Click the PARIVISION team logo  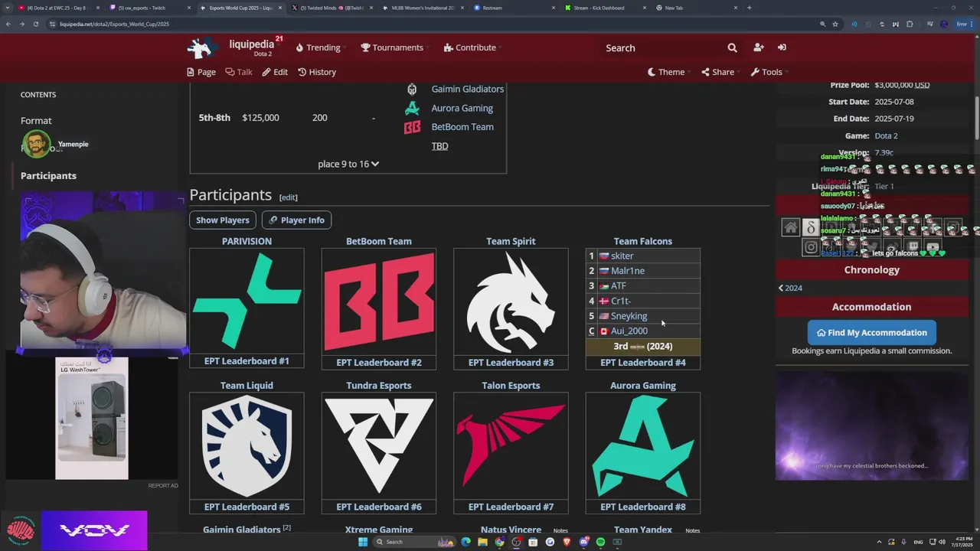(x=247, y=301)
